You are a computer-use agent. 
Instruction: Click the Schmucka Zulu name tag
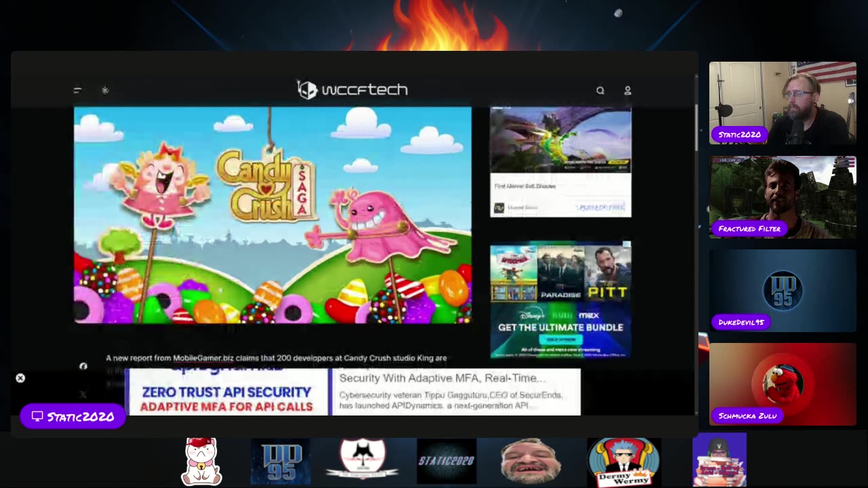747,415
